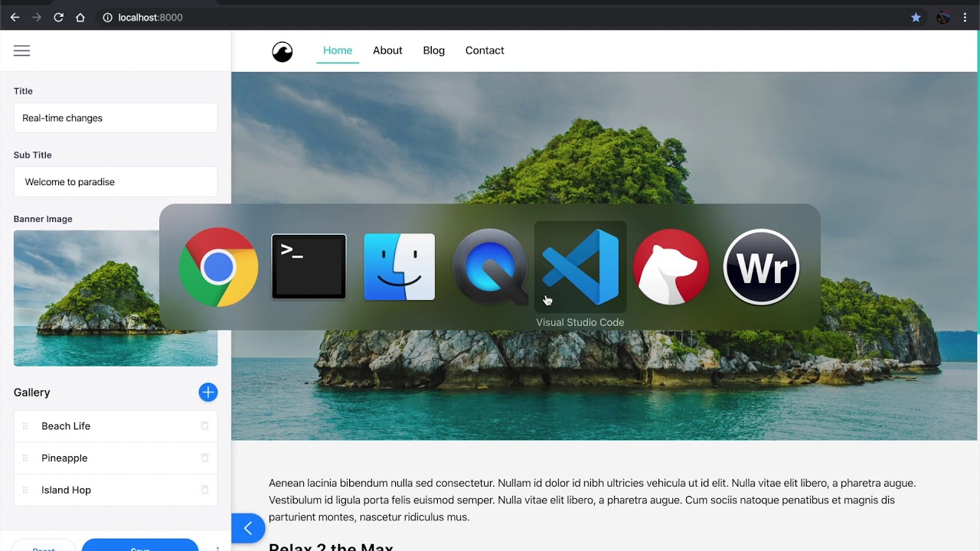Switch to Visual Studio Code
The image size is (980, 551).
(580, 267)
